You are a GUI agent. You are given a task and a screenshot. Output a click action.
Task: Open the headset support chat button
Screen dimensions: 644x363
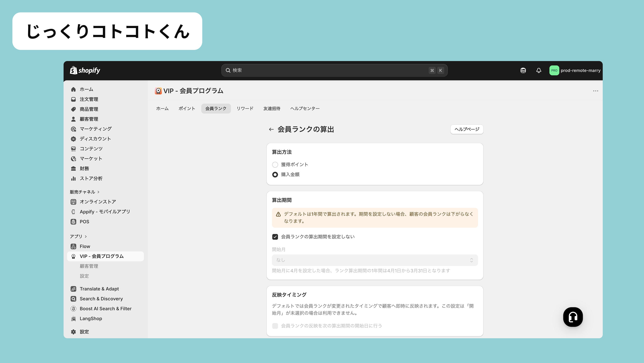(573, 317)
